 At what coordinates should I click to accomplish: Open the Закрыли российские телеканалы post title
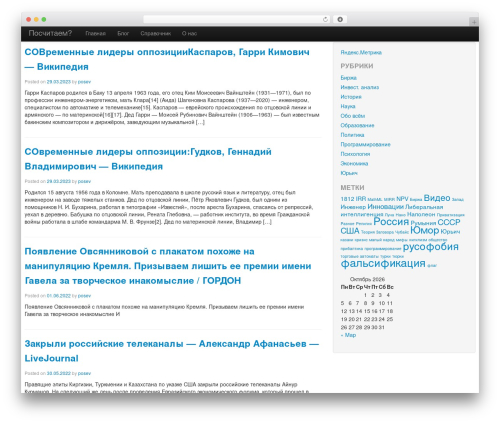[172, 351]
